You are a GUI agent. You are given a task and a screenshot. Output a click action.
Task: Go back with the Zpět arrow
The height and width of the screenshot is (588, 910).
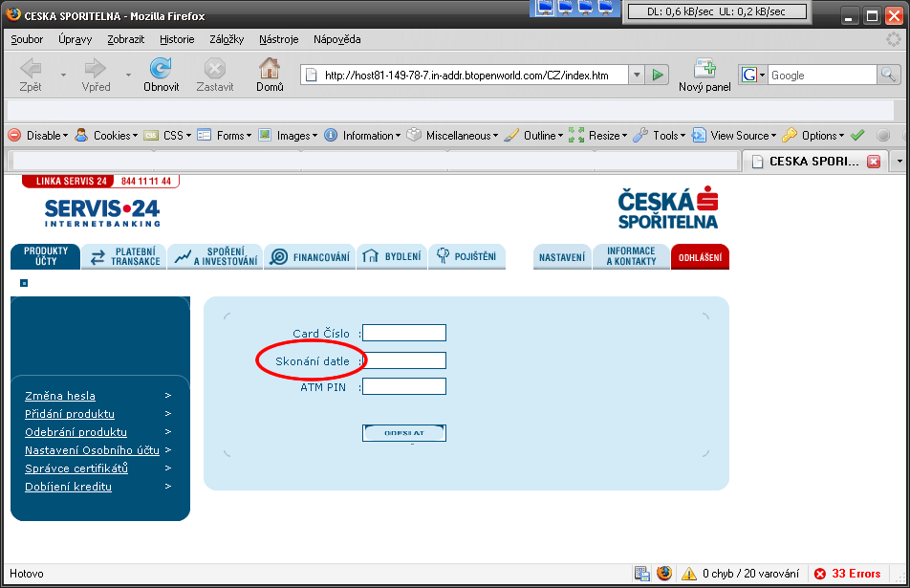pyautogui.click(x=31, y=76)
